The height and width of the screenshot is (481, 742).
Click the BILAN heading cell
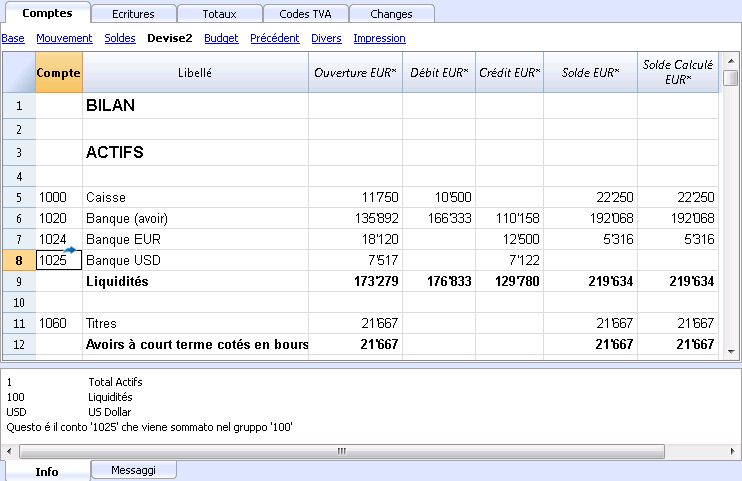coord(195,106)
